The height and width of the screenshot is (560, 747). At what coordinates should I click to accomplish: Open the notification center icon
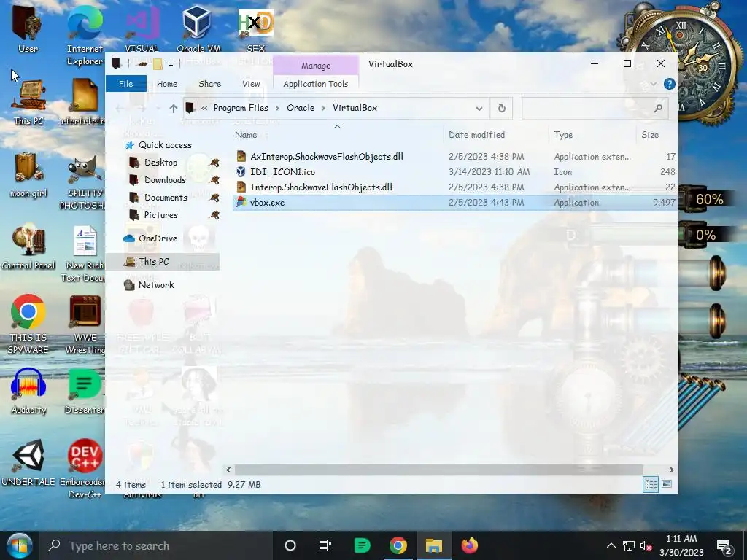[724, 546]
